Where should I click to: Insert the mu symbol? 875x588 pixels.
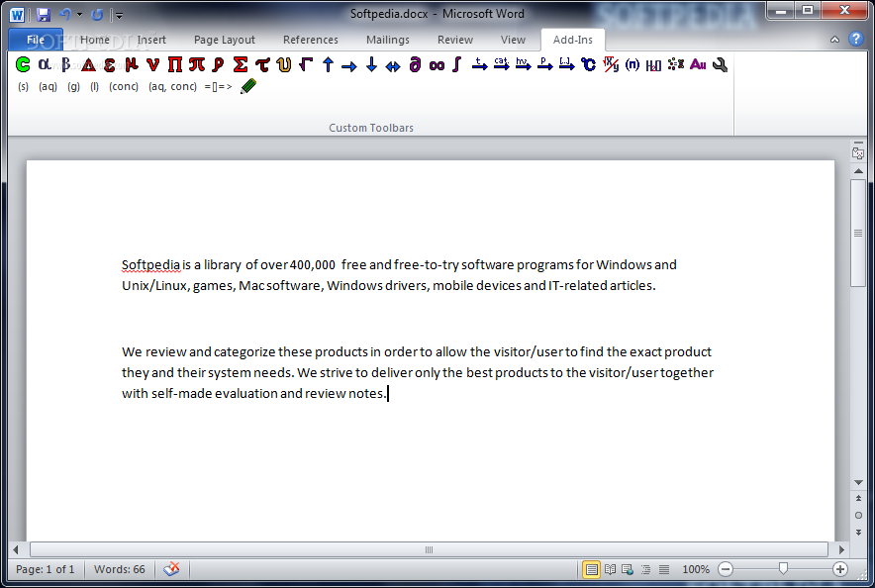(x=132, y=64)
